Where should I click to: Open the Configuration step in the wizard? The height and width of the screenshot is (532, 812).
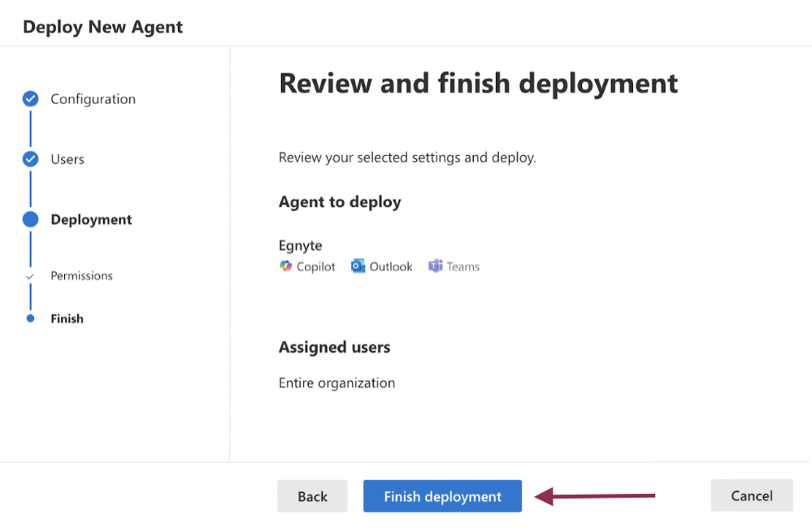pos(93,98)
